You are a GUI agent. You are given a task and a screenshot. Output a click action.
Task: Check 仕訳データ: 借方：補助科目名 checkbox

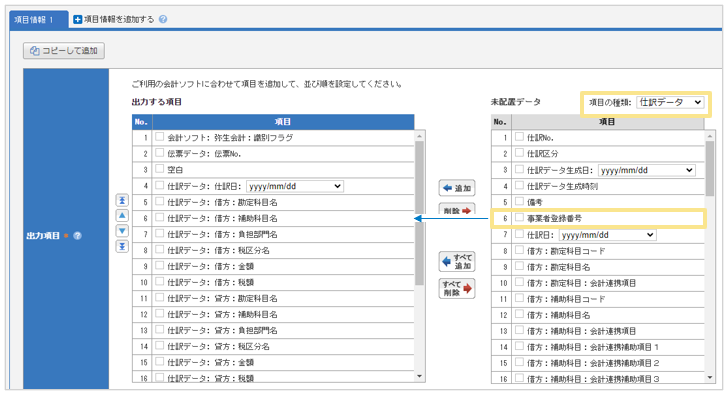pos(160,217)
